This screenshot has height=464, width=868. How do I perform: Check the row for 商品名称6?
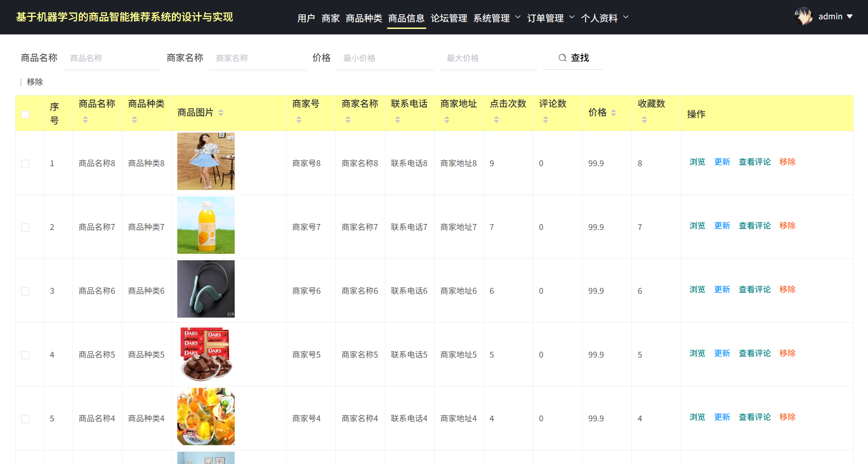[25, 291]
